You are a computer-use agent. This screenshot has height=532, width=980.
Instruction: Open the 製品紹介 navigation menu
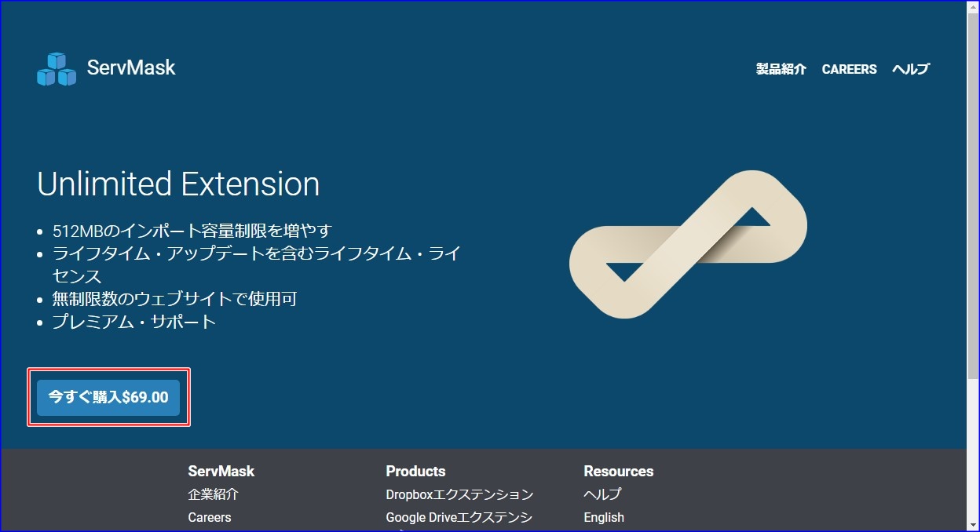coord(781,69)
